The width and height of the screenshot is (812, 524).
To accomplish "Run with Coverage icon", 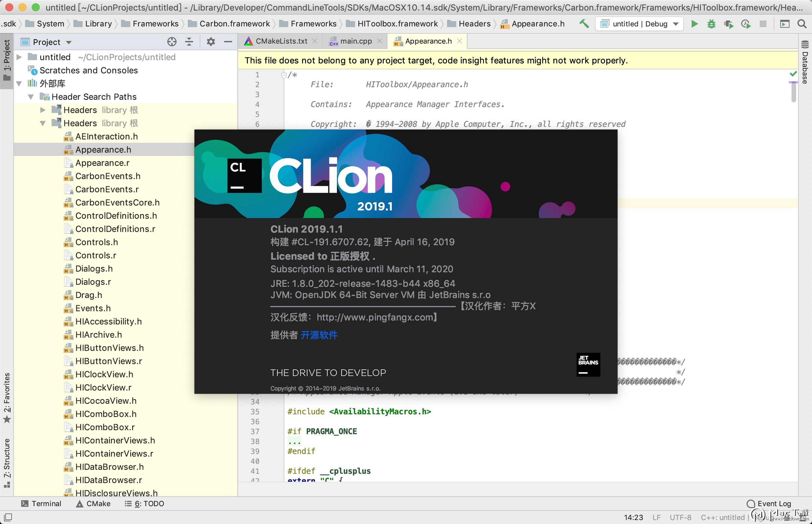I will pyautogui.click(x=729, y=24).
